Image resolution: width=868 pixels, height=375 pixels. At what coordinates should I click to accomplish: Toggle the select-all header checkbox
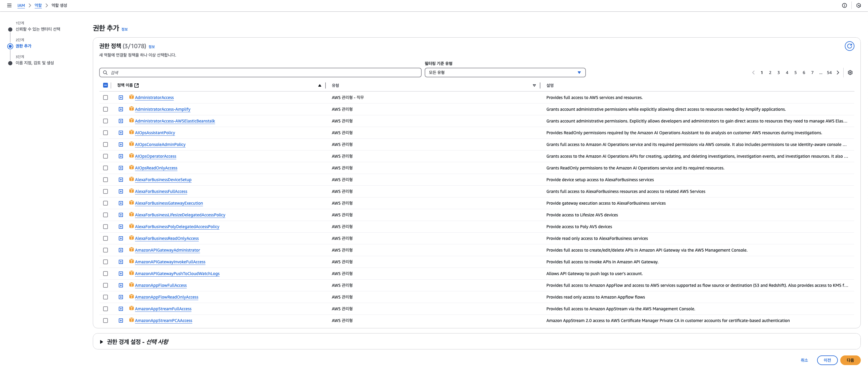[105, 85]
